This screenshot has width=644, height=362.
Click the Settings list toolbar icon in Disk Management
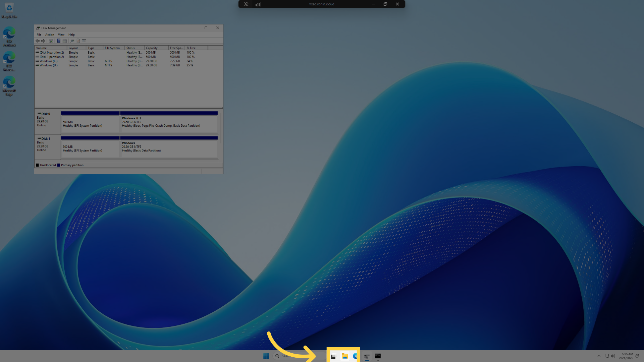[x=84, y=41]
